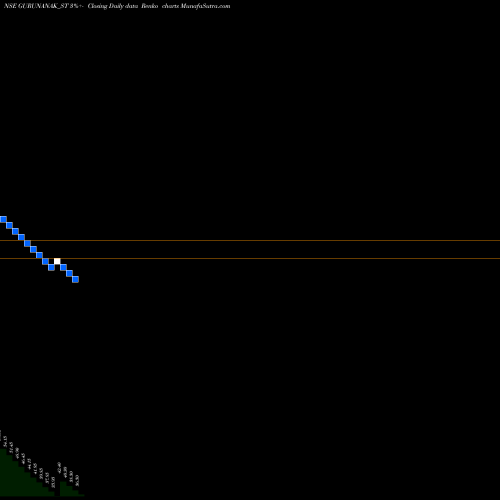Click the '42.40' price label

click(x=59, y=467)
